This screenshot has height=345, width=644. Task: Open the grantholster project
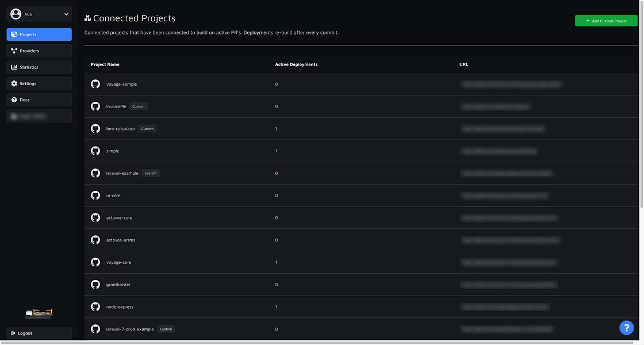[118, 285]
